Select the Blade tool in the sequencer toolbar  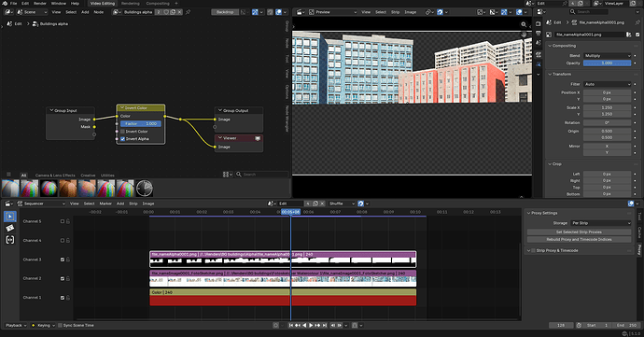click(x=10, y=228)
